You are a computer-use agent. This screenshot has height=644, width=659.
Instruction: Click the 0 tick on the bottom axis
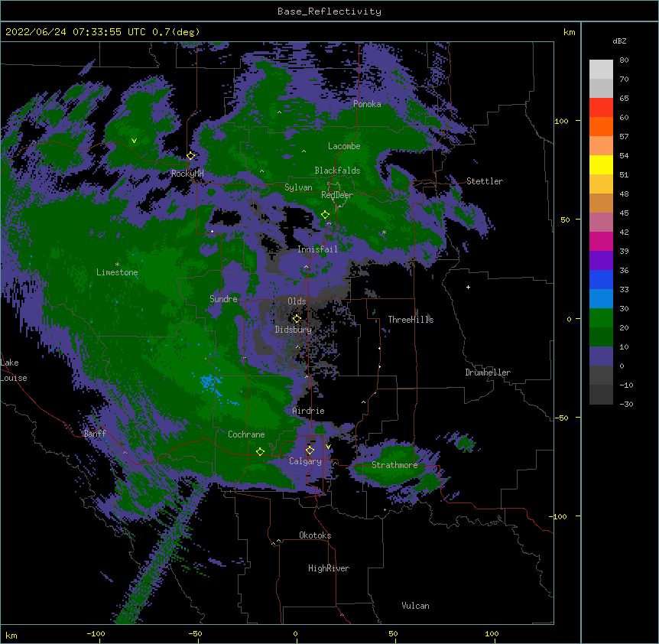pos(295,633)
